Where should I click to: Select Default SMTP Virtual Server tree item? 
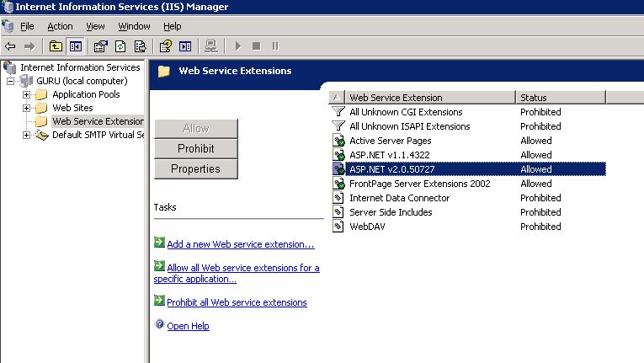(x=98, y=135)
